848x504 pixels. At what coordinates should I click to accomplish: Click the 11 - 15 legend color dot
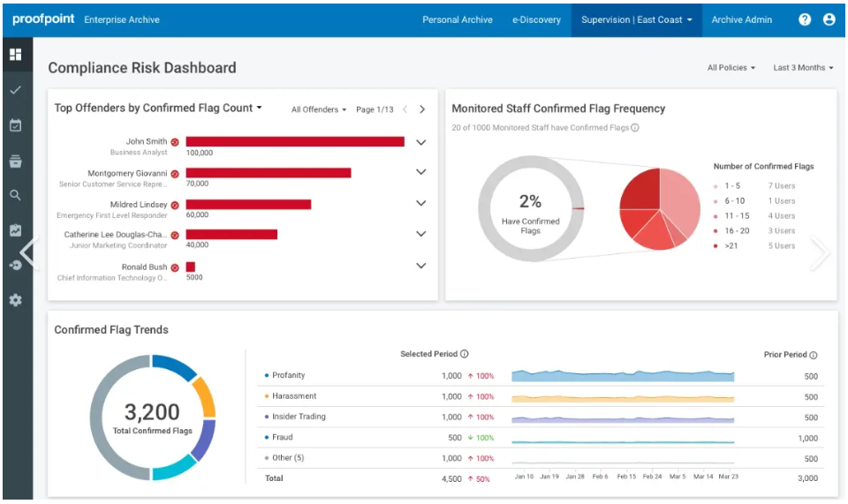coord(715,216)
